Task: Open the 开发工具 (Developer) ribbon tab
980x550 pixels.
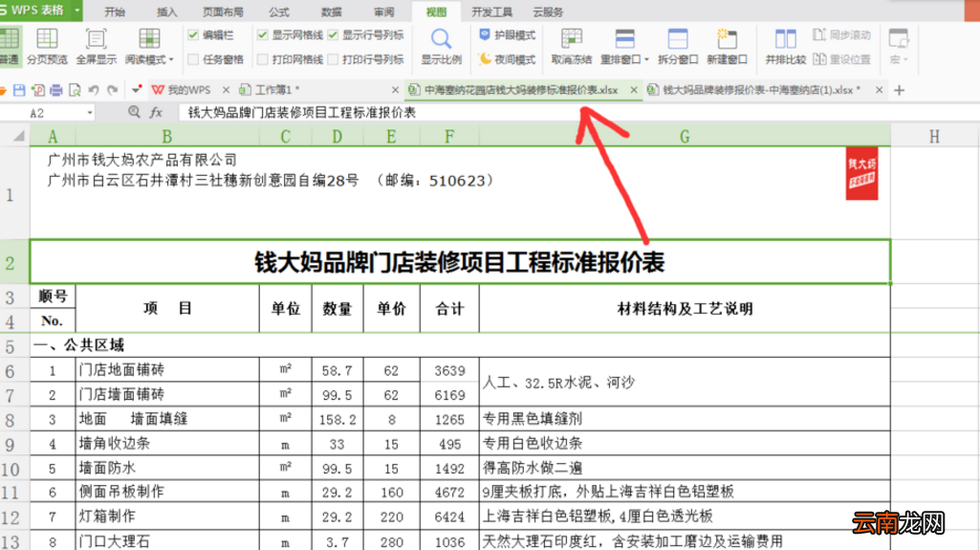Action: pyautogui.click(x=491, y=11)
